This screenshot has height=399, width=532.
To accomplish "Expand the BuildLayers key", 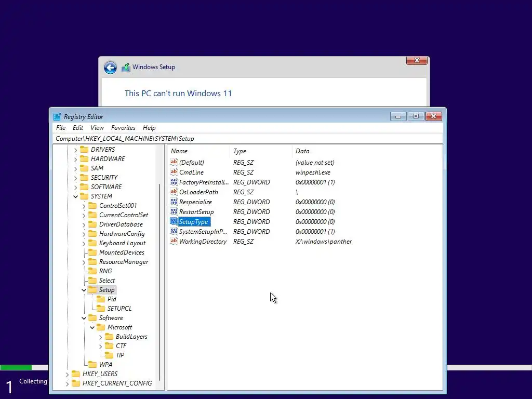I will pos(100,337).
